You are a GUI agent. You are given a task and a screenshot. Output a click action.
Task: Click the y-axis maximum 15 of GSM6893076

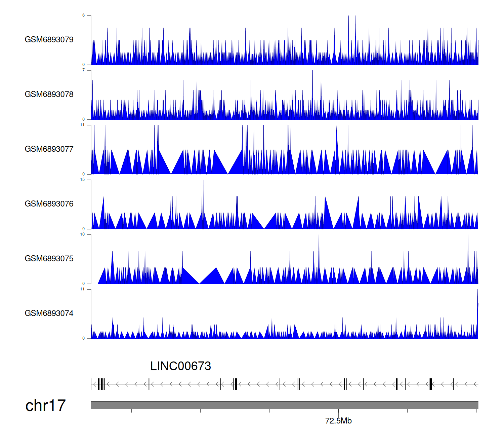tap(83, 180)
